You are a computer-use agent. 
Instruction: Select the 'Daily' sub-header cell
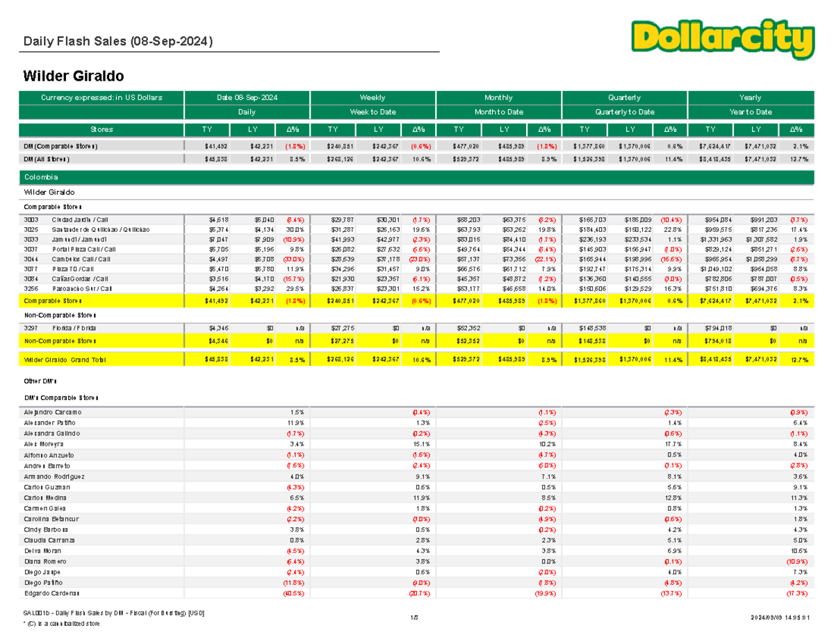tap(247, 112)
